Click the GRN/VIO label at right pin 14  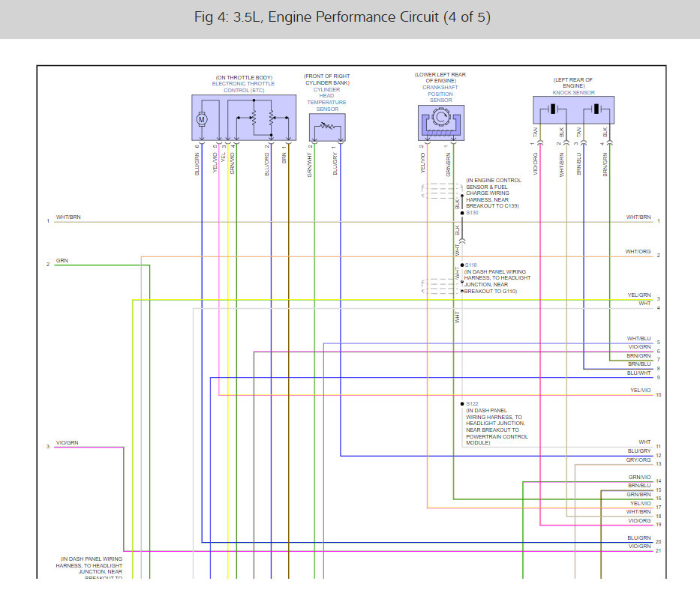tap(640, 478)
